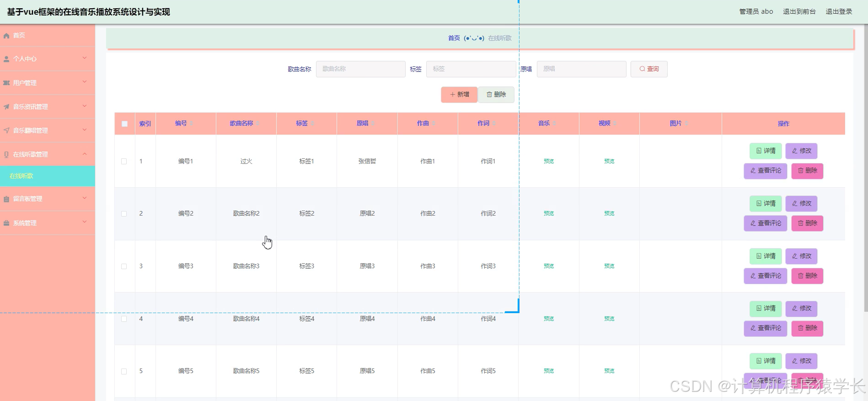The height and width of the screenshot is (401, 868).
Task: Click 首页 breadcrumb link
Action: [454, 38]
